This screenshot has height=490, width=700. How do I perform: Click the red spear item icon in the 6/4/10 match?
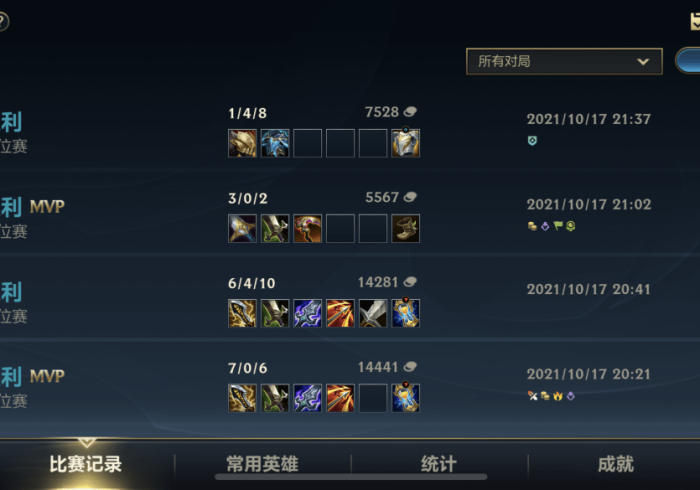point(340,313)
